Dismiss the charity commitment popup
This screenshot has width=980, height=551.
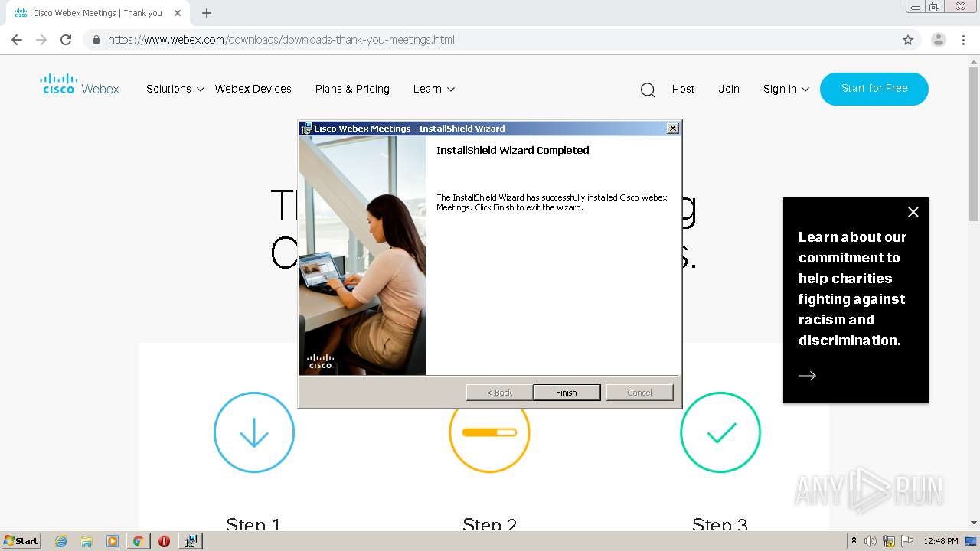click(913, 212)
